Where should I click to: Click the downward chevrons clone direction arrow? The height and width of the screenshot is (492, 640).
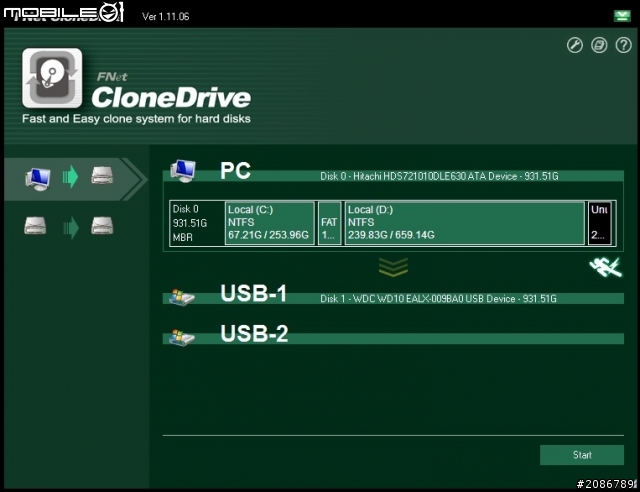(x=393, y=267)
